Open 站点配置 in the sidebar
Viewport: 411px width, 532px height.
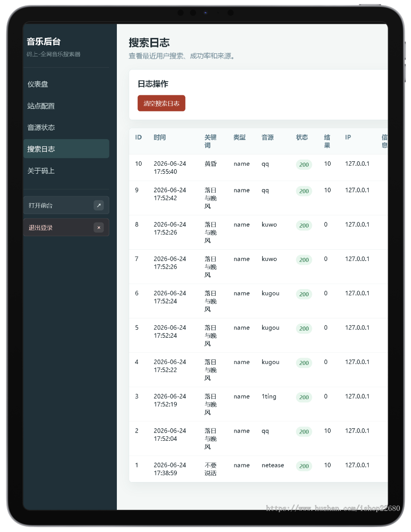click(x=66, y=106)
